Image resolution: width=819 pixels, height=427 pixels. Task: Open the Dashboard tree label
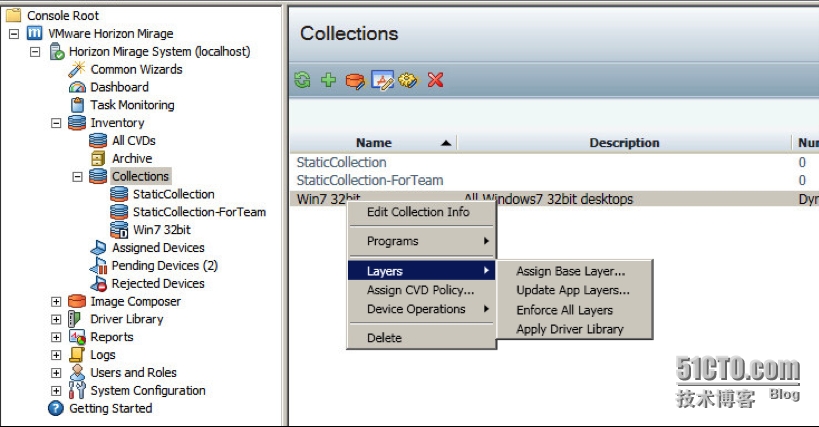point(120,87)
